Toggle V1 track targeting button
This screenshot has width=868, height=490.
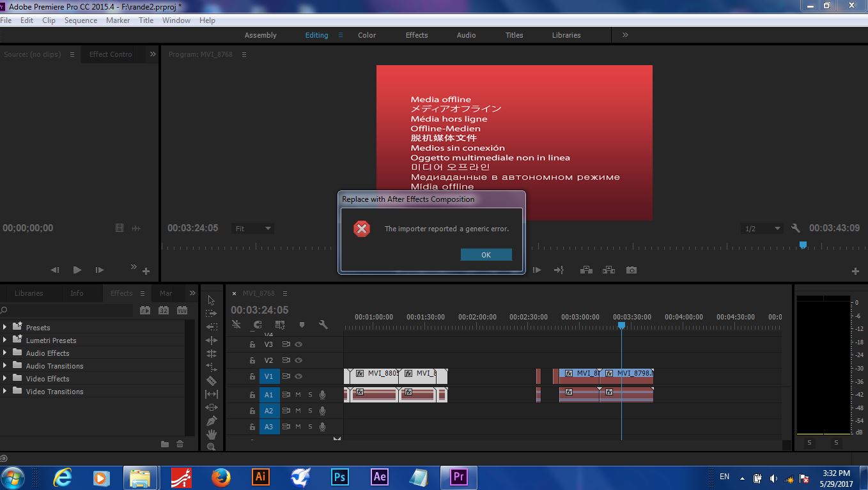tap(269, 376)
